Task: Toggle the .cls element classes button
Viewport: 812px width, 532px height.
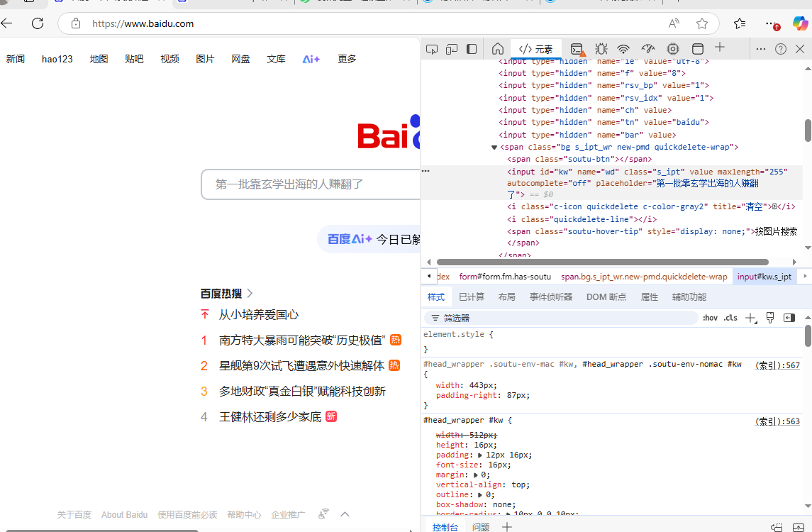Action: (730, 318)
